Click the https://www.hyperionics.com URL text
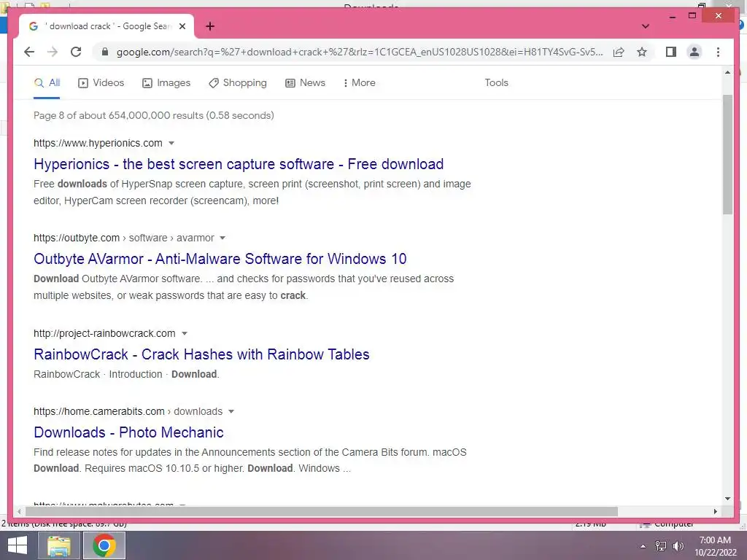Screen dimensions: 747x560 click(x=98, y=144)
